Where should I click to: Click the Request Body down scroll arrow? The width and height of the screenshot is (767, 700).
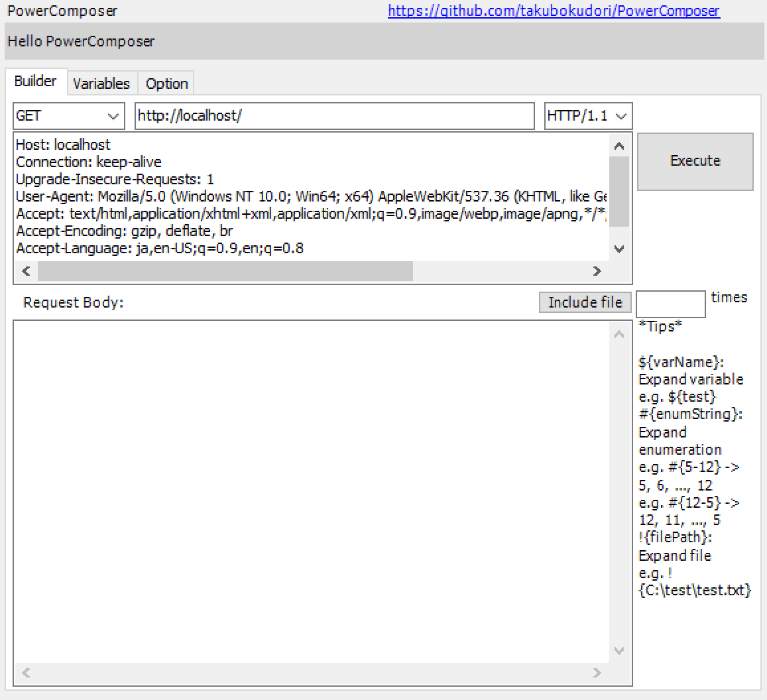619,650
